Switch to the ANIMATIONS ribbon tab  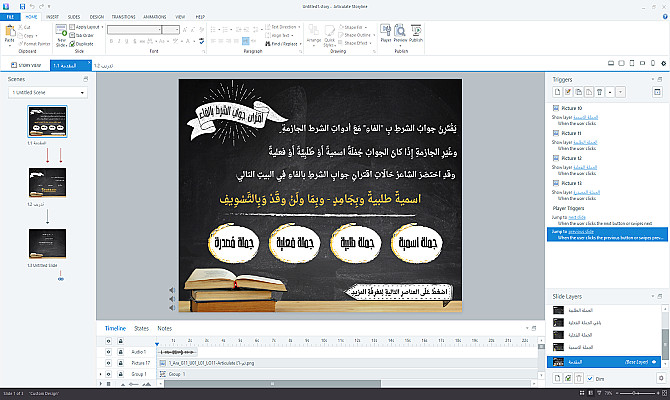pyautogui.click(x=155, y=17)
